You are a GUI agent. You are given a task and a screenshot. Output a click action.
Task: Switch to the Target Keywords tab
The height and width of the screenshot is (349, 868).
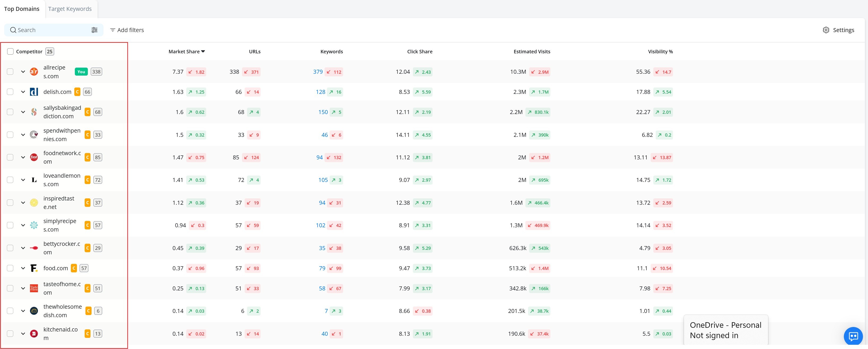(x=70, y=9)
